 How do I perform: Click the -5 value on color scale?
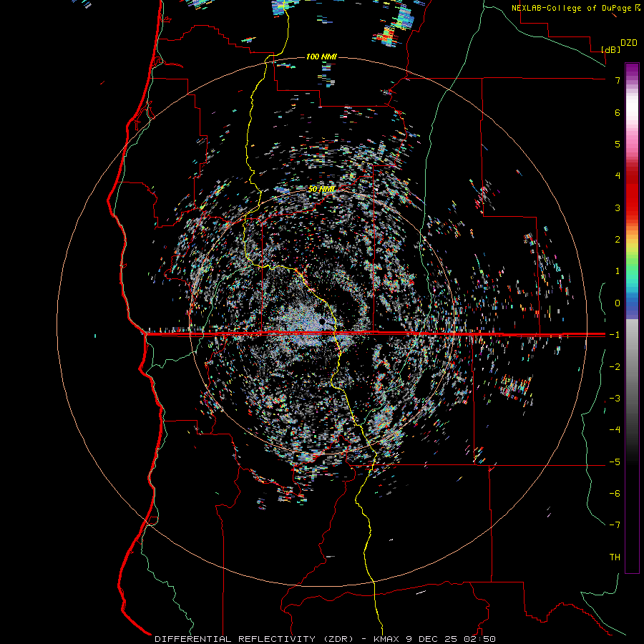pyautogui.click(x=615, y=462)
